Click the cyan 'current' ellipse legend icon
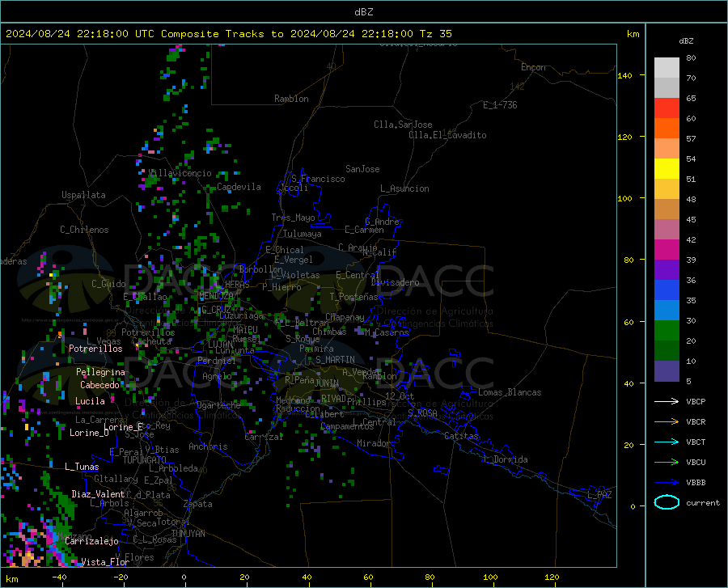728x588 pixels. pyautogui.click(x=667, y=502)
